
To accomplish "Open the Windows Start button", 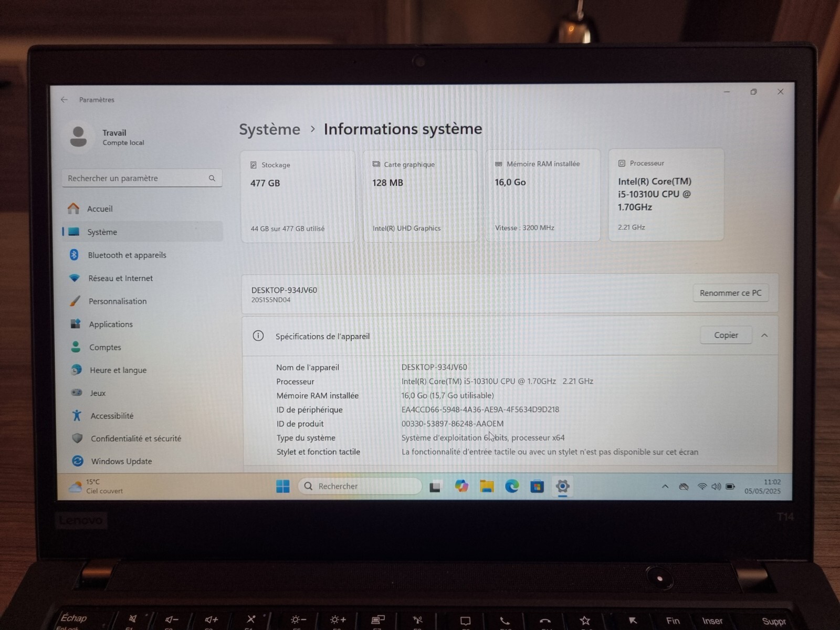I will (283, 487).
